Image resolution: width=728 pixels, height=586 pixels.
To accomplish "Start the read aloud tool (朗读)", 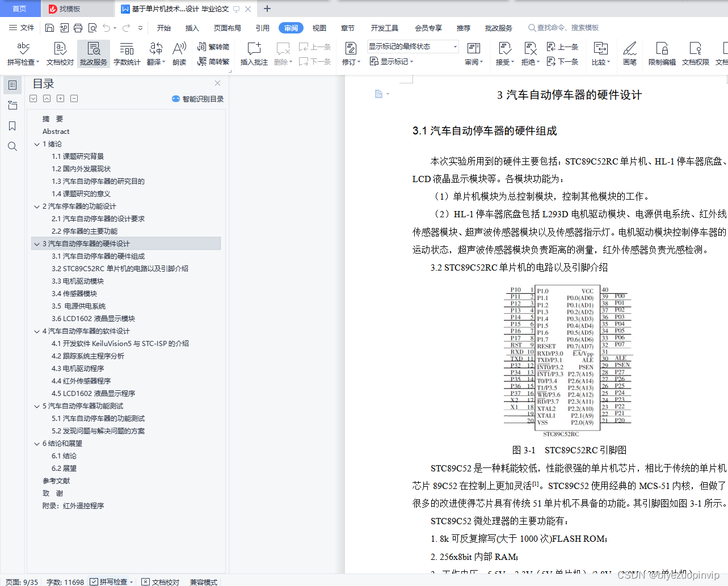I will coord(179,54).
